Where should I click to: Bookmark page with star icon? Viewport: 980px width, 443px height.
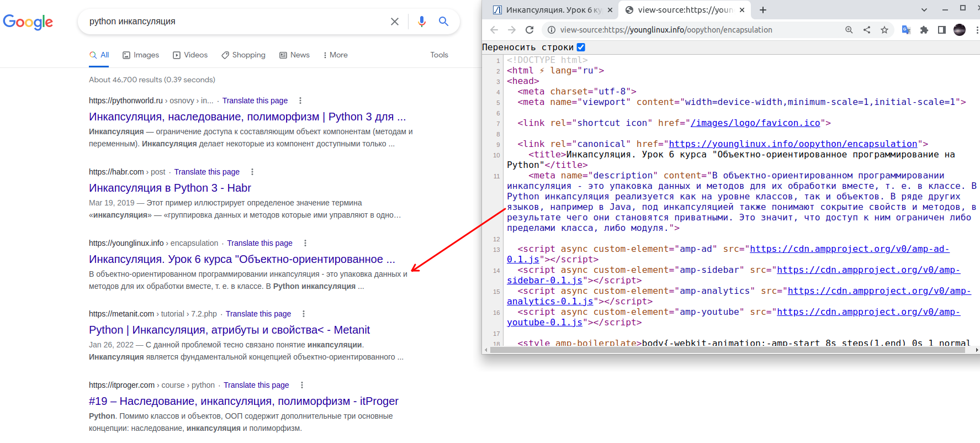884,30
